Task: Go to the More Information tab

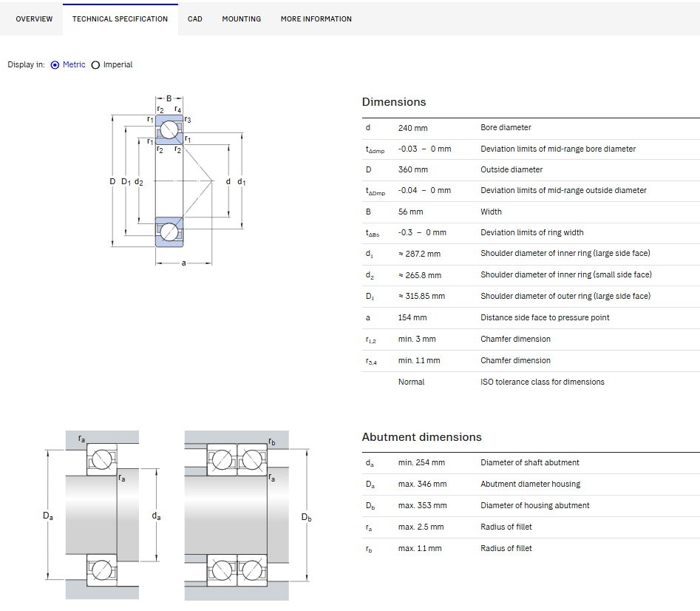Action: [x=316, y=18]
